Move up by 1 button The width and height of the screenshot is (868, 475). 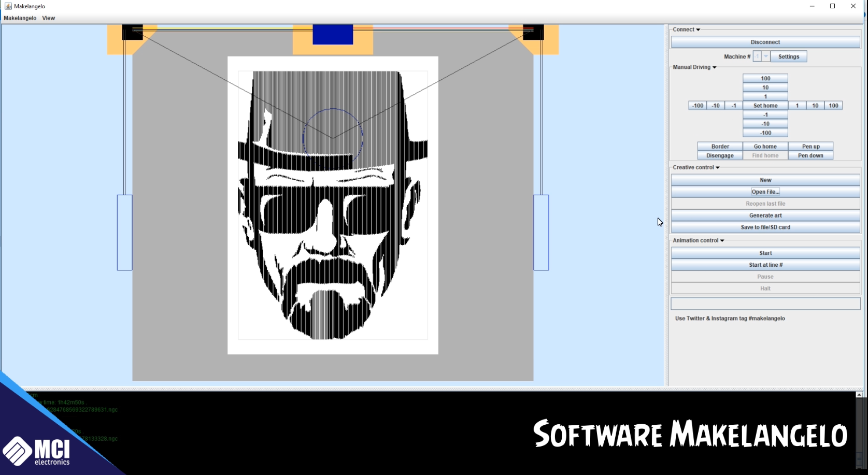[765, 96]
